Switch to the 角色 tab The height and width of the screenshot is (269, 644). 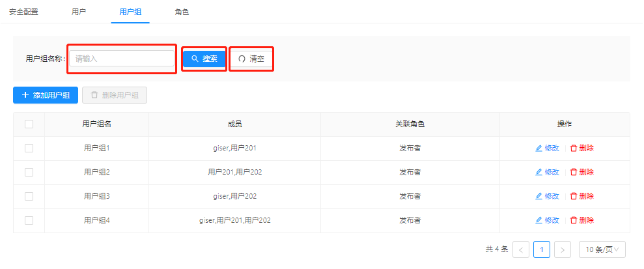tap(182, 12)
